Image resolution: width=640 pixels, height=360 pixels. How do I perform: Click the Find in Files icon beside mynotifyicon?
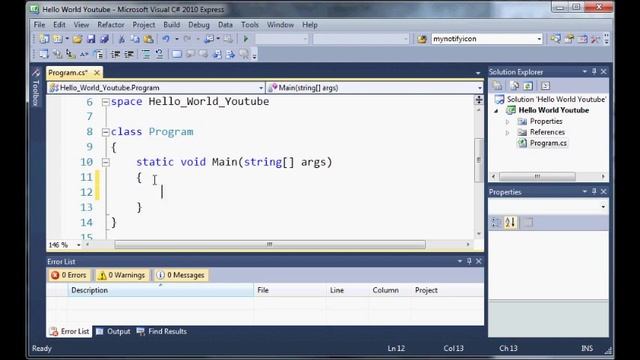[422, 39]
